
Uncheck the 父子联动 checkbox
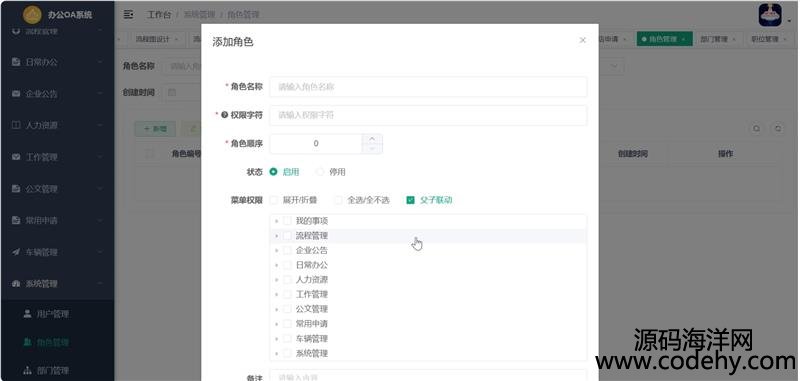(x=411, y=200)
